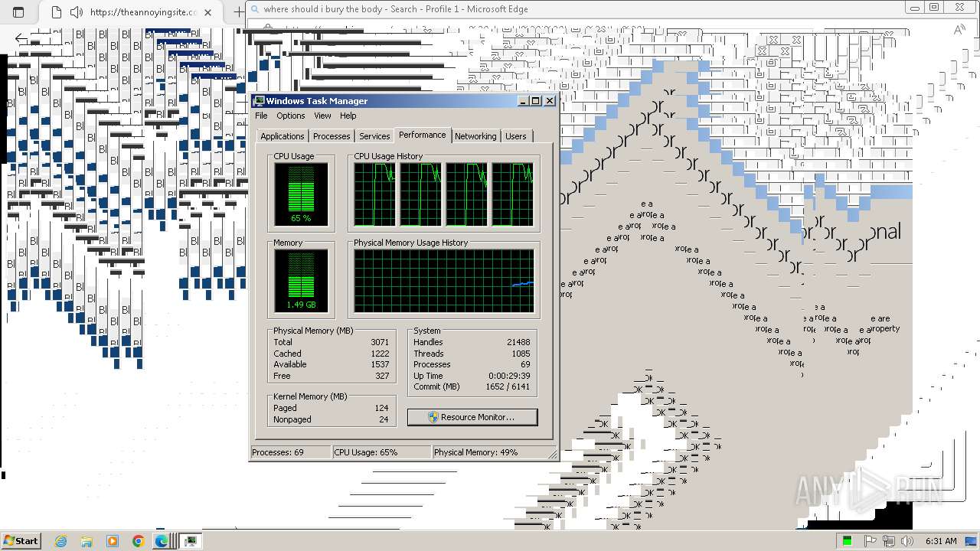The height and width of the screenshot is (551, 980).
Task: Open the Help menu in Task Manager
Action: (348, 116)
